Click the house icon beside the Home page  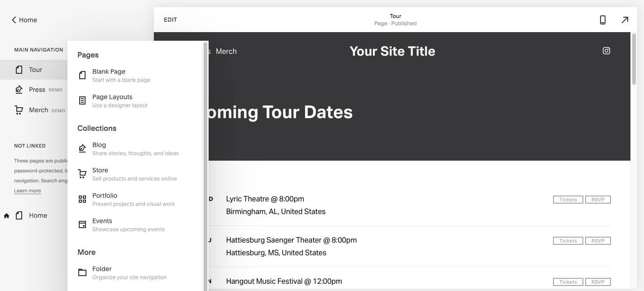[6, 215]
